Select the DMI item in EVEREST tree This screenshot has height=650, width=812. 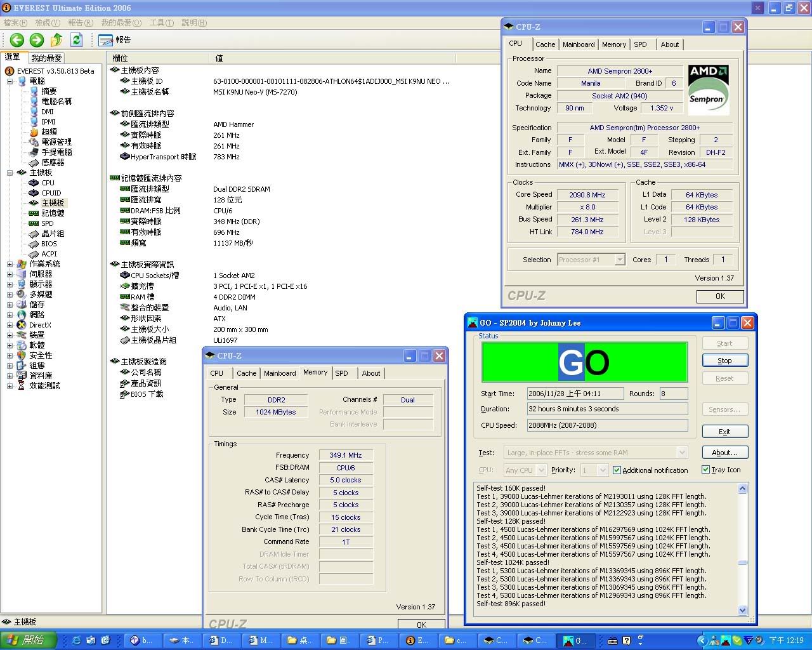(48, 112)
